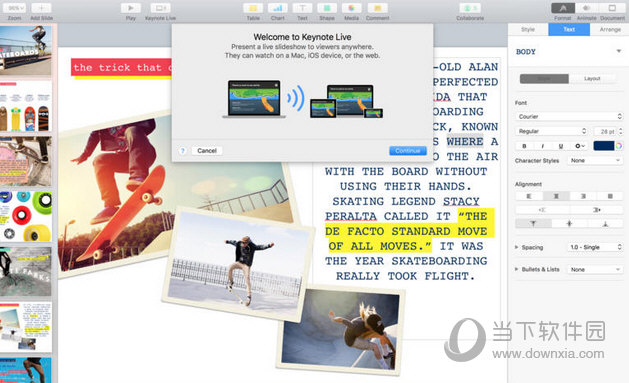Viewport: 629px width, 383px height.
Task: Click the Chart toolbar icon
Action: (x=278, y=8)
